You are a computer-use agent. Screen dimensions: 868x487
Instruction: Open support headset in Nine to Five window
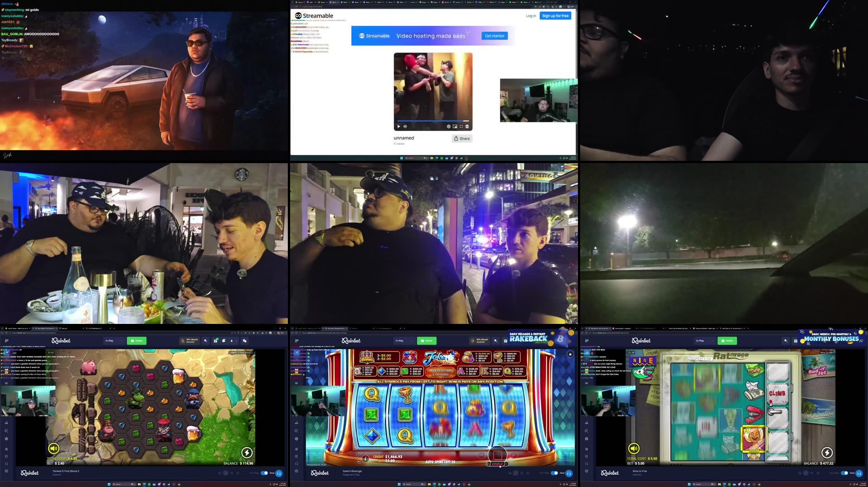(x=859, y=473)
